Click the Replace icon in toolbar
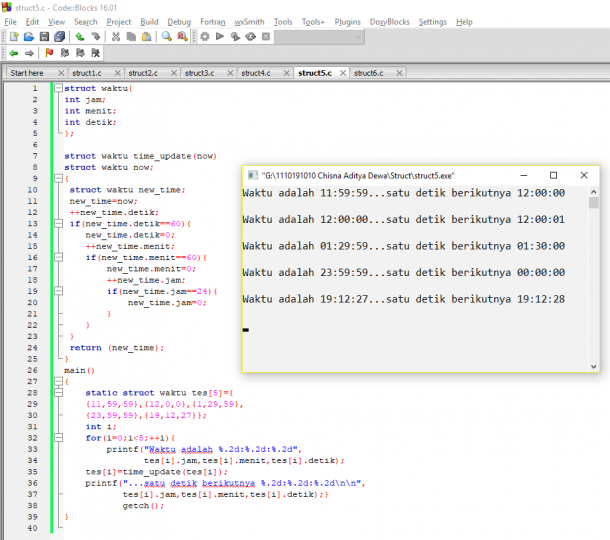 pyautogui.click(x=182, y=37)
